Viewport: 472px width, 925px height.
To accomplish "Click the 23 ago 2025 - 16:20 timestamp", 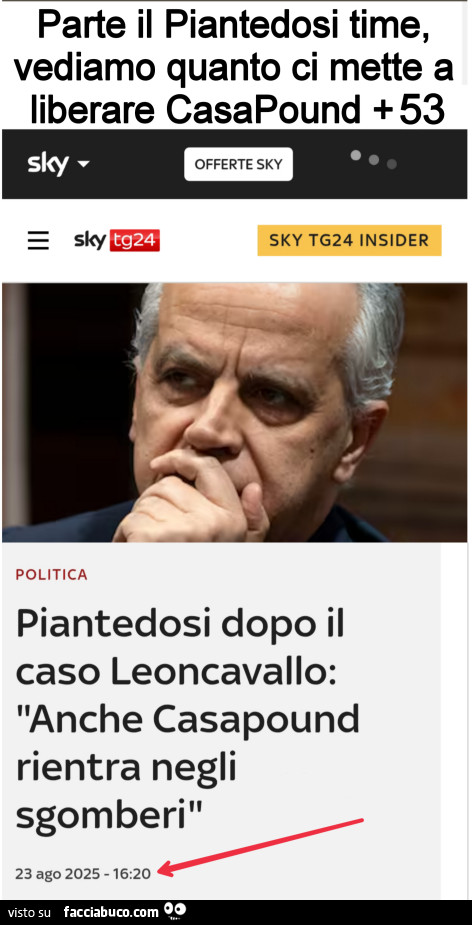I will point(83,873).
